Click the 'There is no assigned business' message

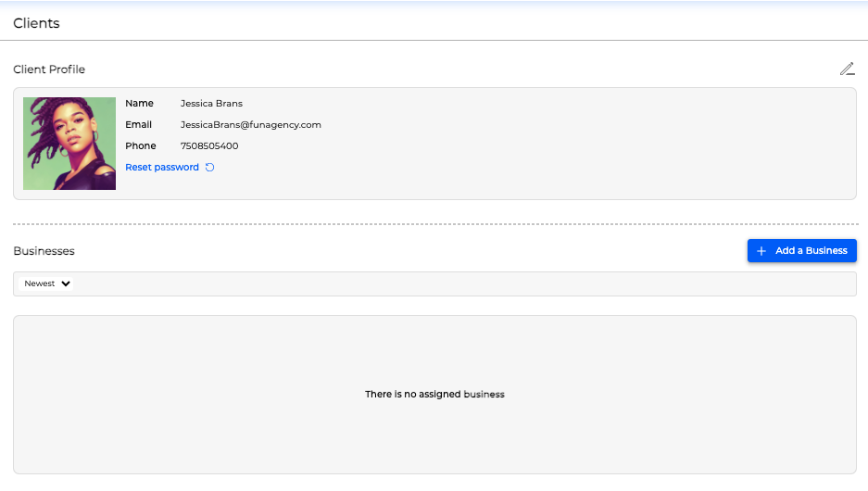pos(434,395)
